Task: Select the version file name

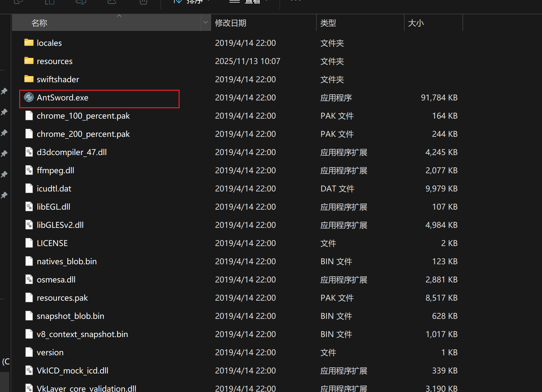Action: (50, 352)
